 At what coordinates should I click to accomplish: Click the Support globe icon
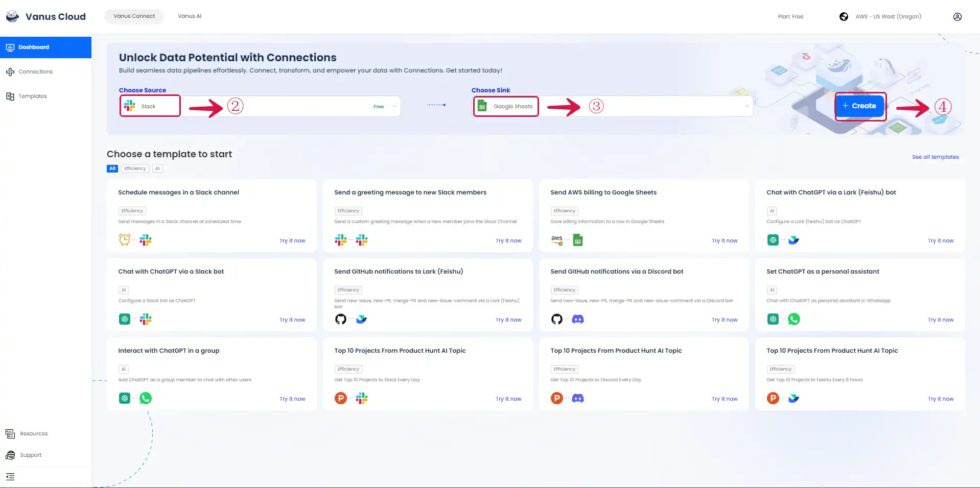[x=10, y=455]
